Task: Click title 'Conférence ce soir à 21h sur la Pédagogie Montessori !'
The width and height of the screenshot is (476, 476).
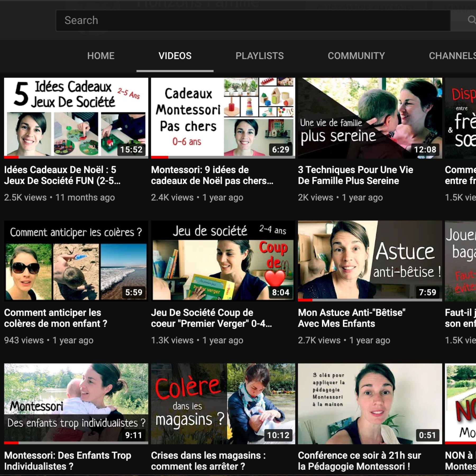Action: tap(360, 461)
